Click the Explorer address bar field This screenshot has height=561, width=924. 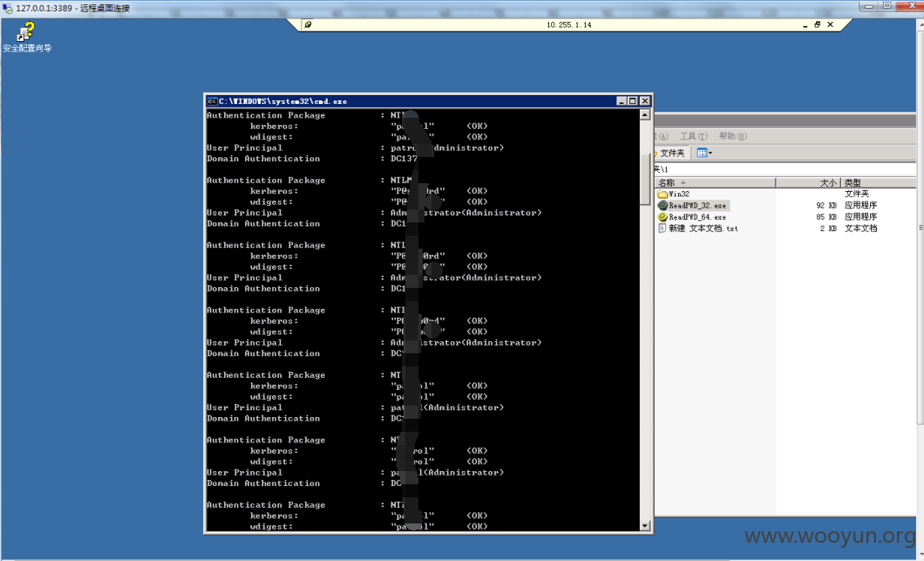[785, 169]
